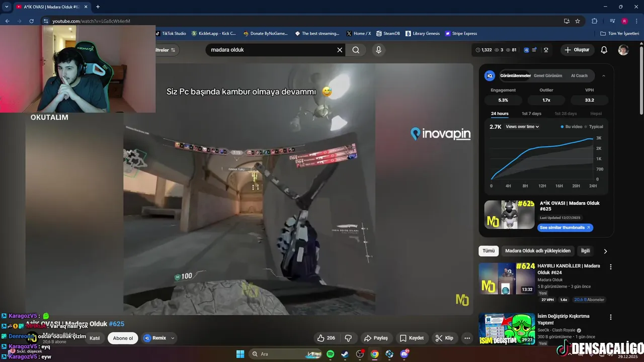The width and height of the screenshot is (644, 362).
Task: Select the 1st 7 days tab
Action: point(531,114)
